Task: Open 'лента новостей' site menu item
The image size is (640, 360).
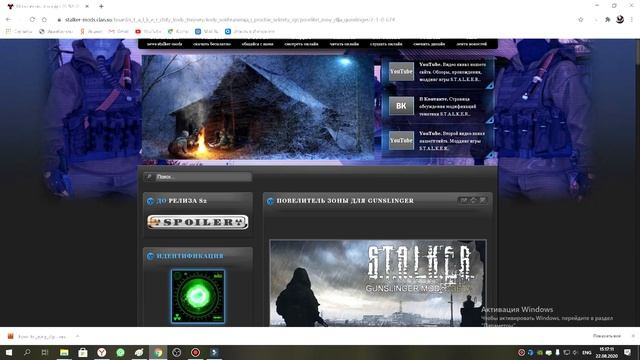Action: tap(471, 44)
